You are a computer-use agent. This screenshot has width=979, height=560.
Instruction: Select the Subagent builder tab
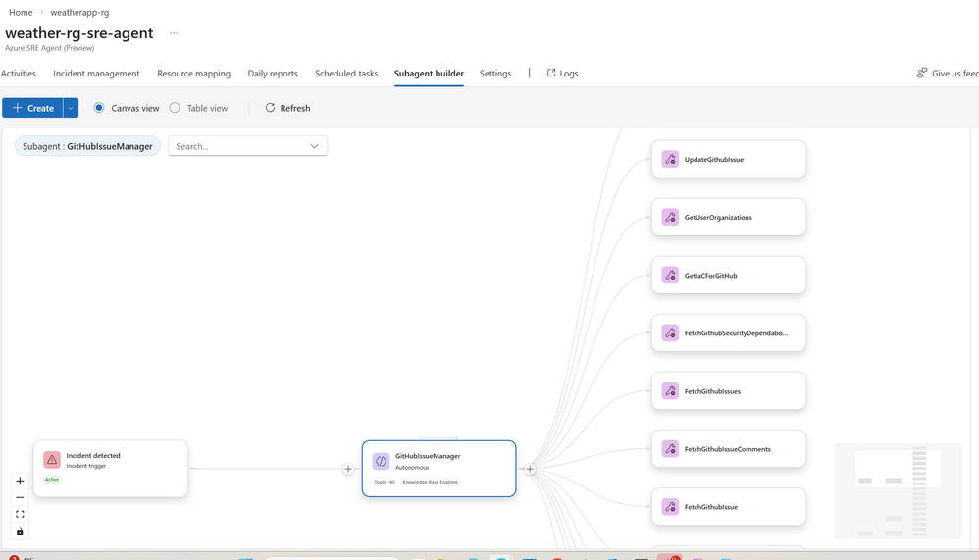pyautogui.click(x=429, y=73)
